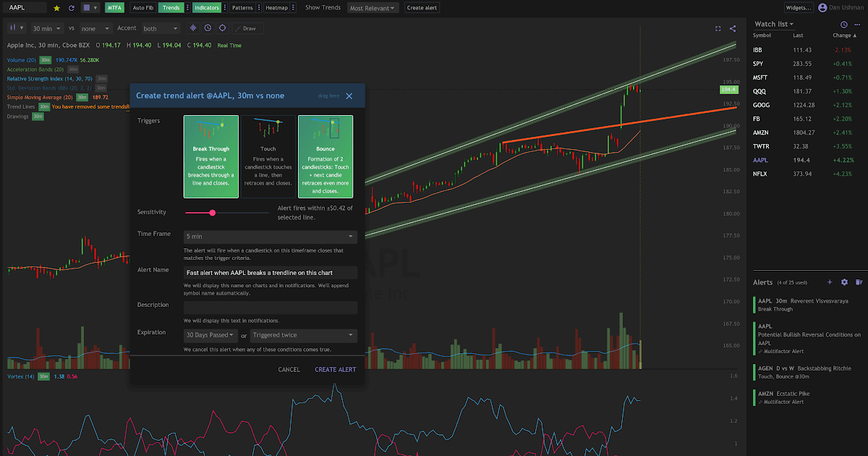Add a new alert with plus icon
The height and width of the screenshot is (456, 868).
pyautogui.click(x=830, y=282)
